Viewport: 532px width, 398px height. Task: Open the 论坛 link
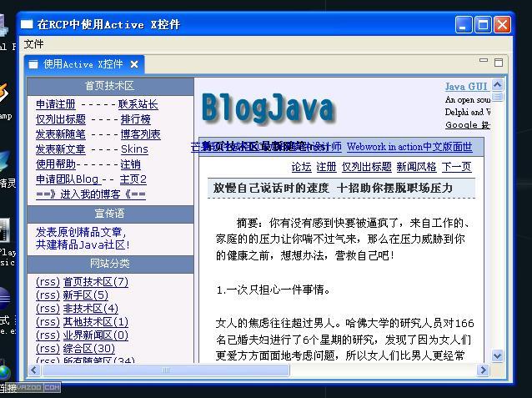coord(301,166)
